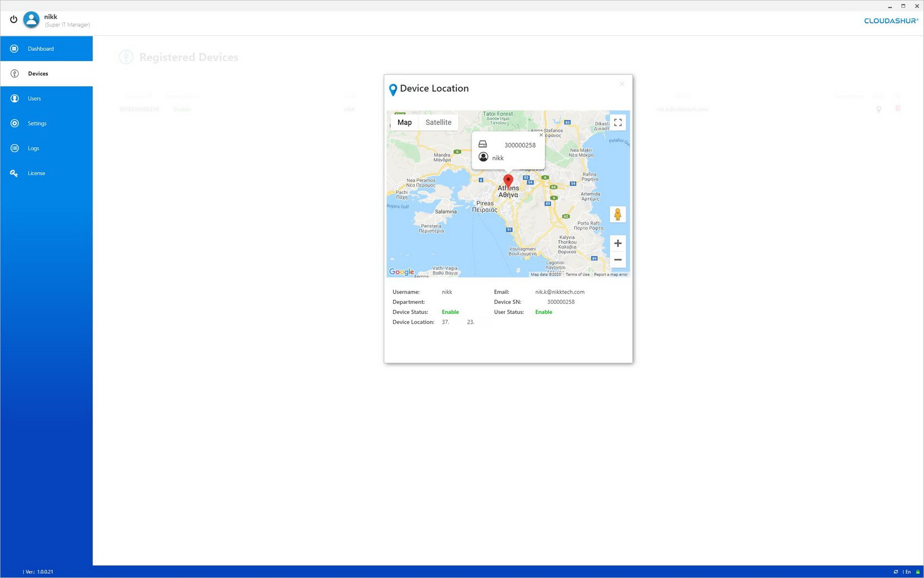The width and height of the screenshot is (924, 578).
Task: Switch to Map view
Action: click(405, 122)
